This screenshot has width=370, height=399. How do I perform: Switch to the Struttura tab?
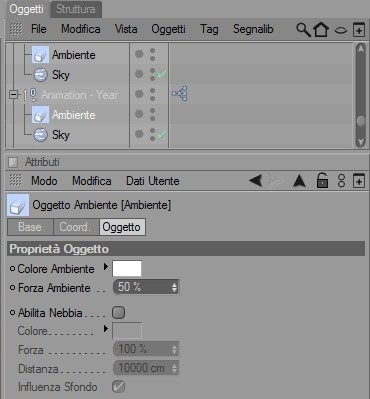tap(76, 9)
